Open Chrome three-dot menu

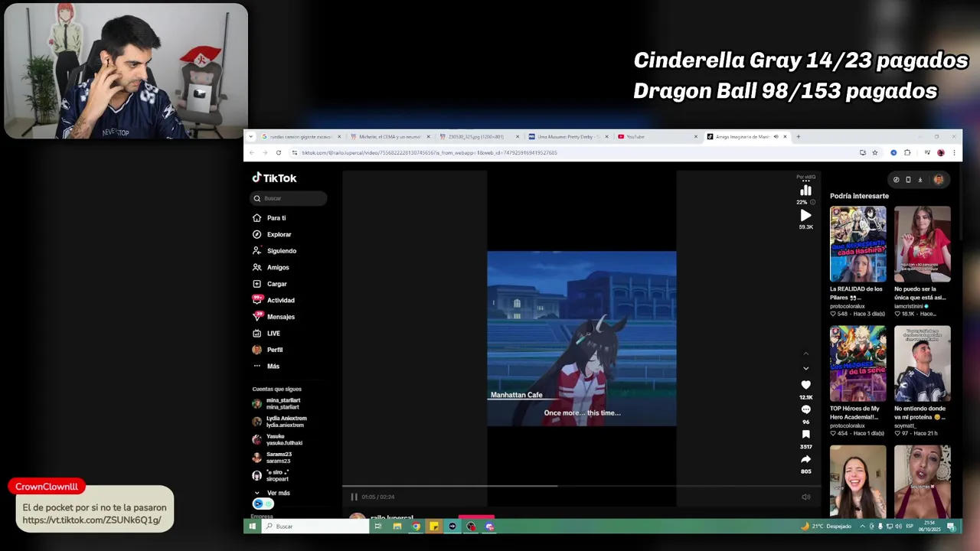point(954,152)
